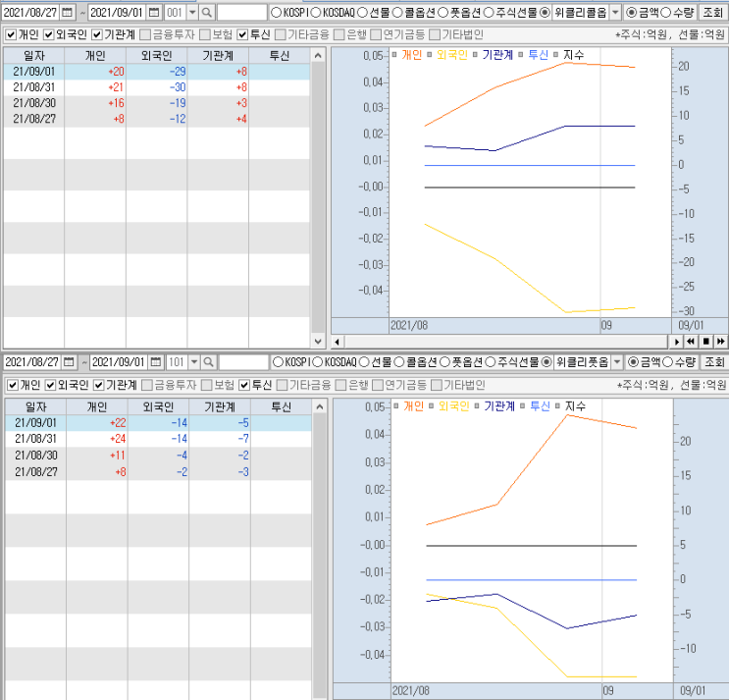This screenshot has height=700, width=729.
Task: Click chart scroll left arrow in top chart
Action: 338,342
